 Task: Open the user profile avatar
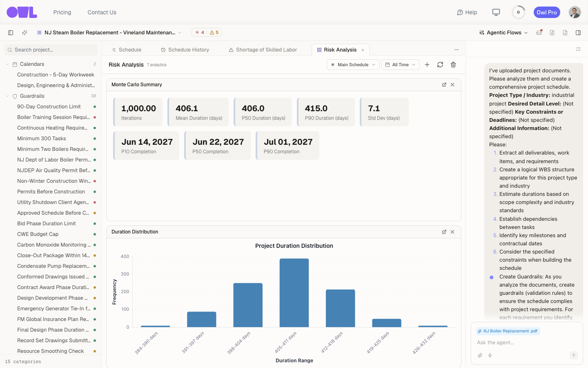pos(575,12)
